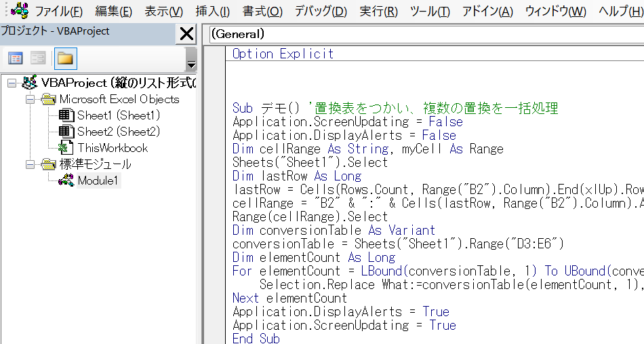The width and height of the screenshot is (644, 344).
Task: Close the プロジェクト explorer panel
Action: pyautogui.click(x=186, y=34)
